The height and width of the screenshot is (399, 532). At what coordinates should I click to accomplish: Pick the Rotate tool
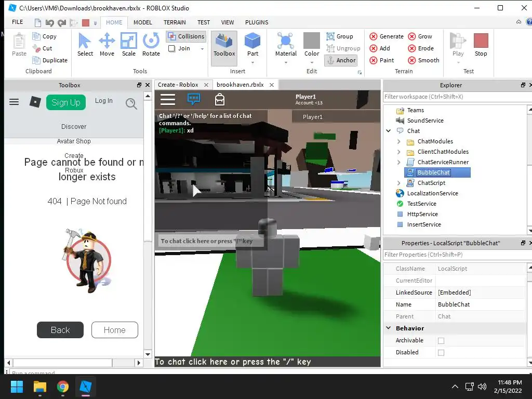151,45
